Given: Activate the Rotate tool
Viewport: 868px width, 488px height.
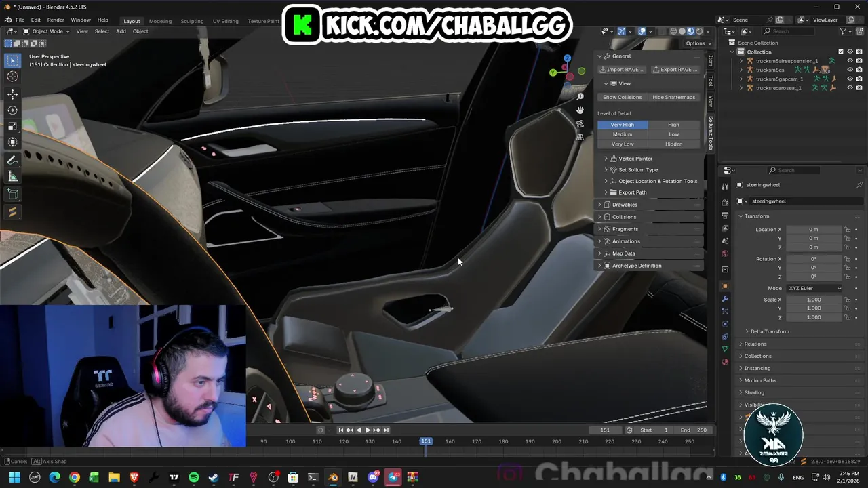Looking at the screenshot, I should pyautogui.click(x=12, y=110).
